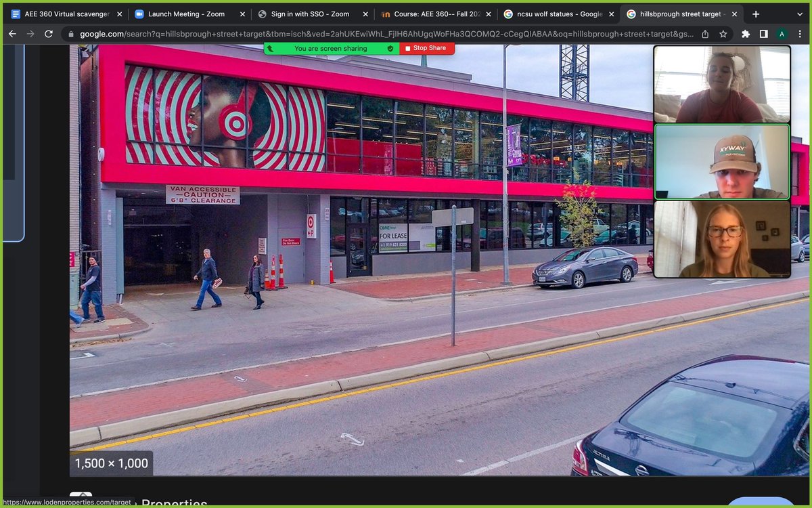Screen dimensions: 812x508
Task: Open Chrome's three-dot menu
Action: [800, 34]
